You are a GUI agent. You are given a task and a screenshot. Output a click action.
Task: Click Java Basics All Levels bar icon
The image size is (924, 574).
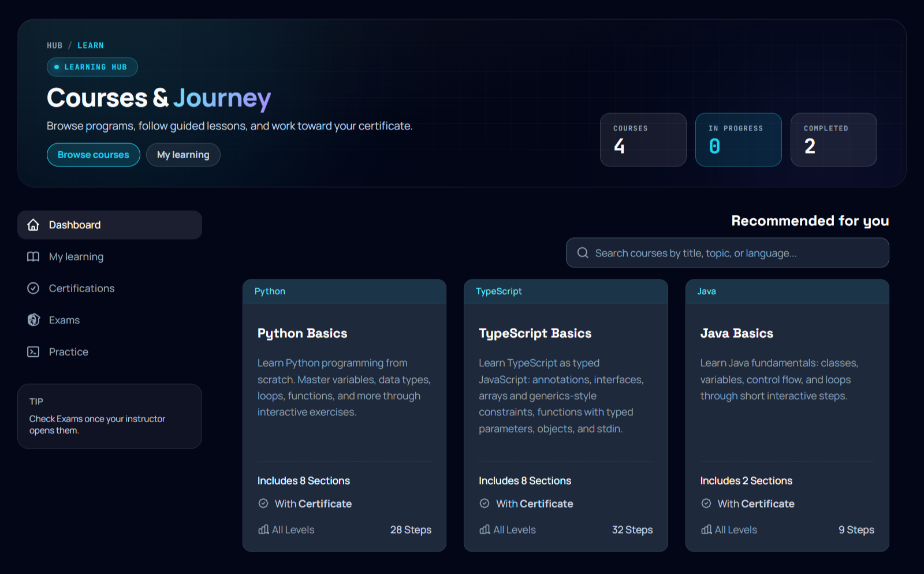click(706, 530)
